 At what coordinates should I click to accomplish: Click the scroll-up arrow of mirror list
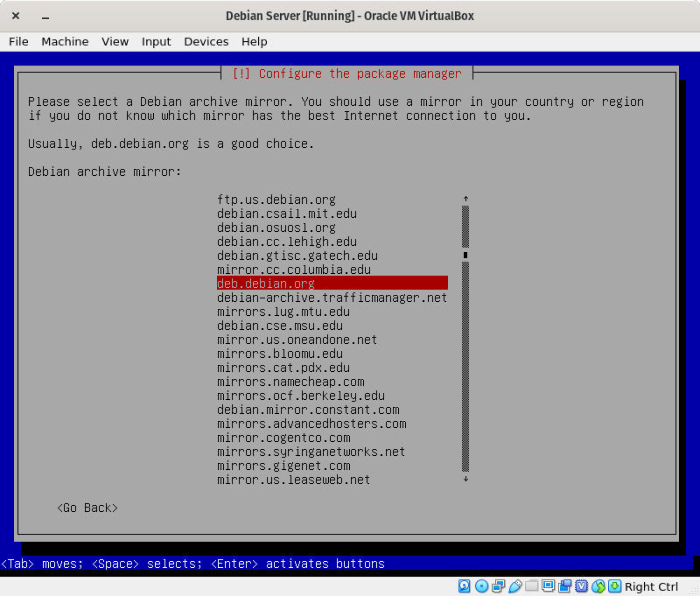click(x=465, y=200)
